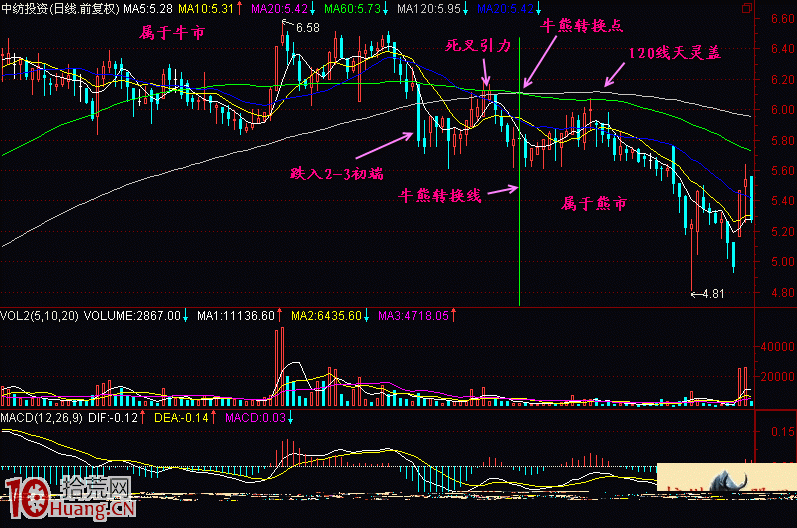
Task: Click the MA3:4718.05 volume average label
Action: coord(413,316)
